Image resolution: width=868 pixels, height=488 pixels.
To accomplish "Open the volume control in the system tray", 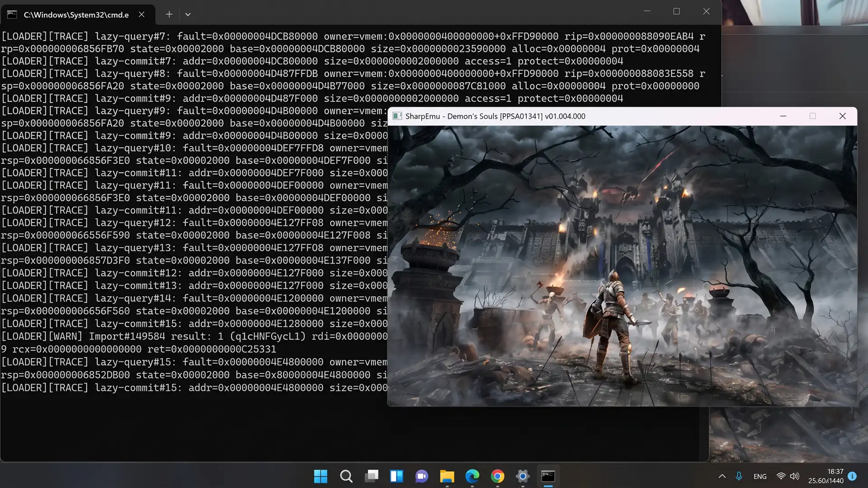I will click(x=794, y=476).
